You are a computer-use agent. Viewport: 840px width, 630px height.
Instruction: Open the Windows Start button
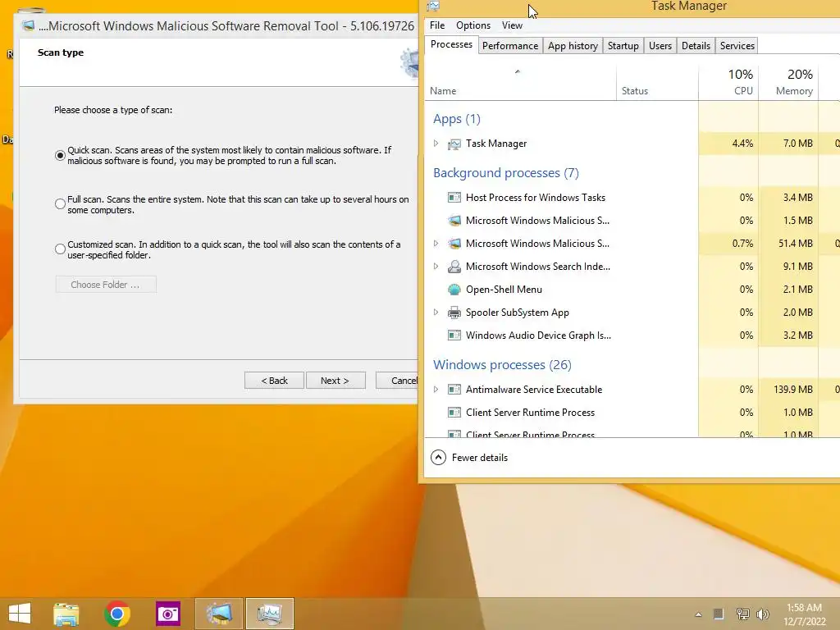click(20, 614)
